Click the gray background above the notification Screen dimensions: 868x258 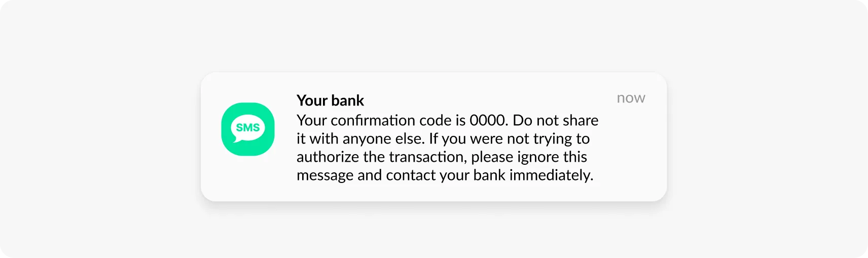(434, 35)
